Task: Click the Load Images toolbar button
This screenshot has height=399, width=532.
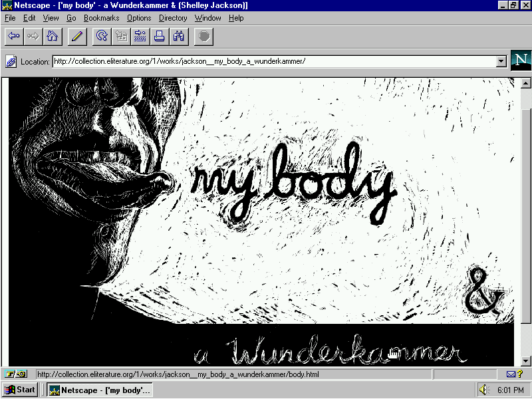Action: tap(121, 36)
